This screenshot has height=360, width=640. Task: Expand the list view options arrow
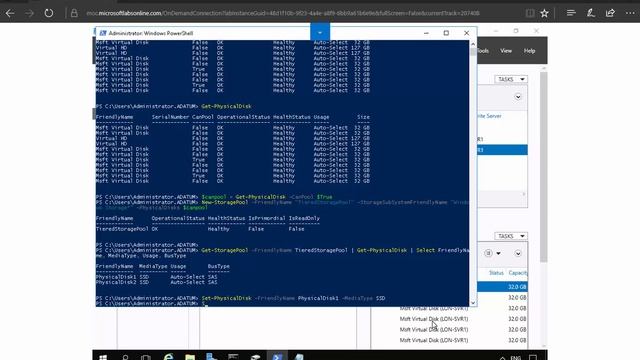[498, 253]
